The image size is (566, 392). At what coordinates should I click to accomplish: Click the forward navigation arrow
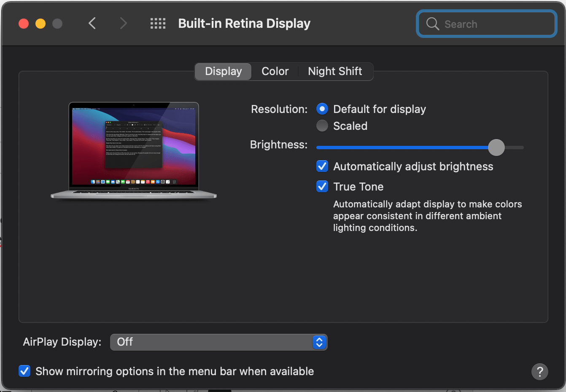123,23
